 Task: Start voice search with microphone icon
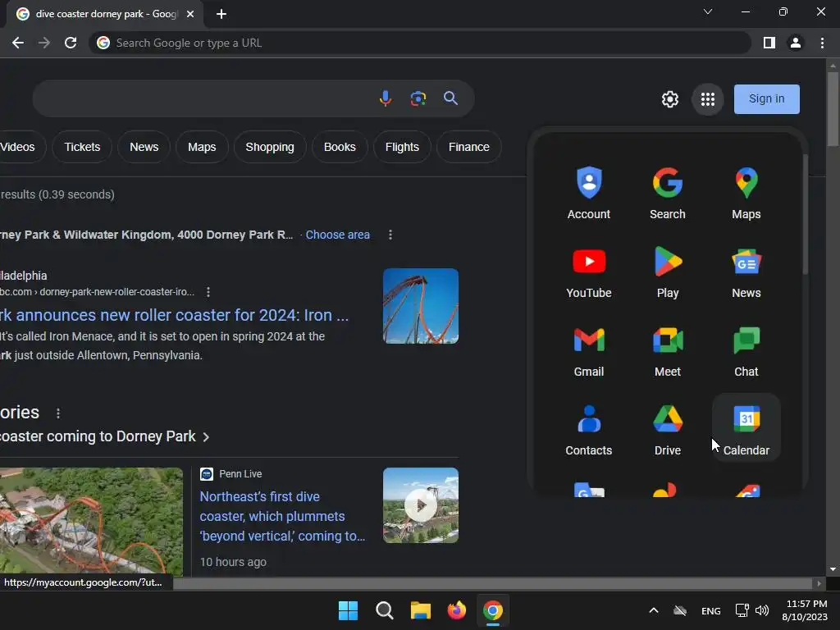pos(386,98)
